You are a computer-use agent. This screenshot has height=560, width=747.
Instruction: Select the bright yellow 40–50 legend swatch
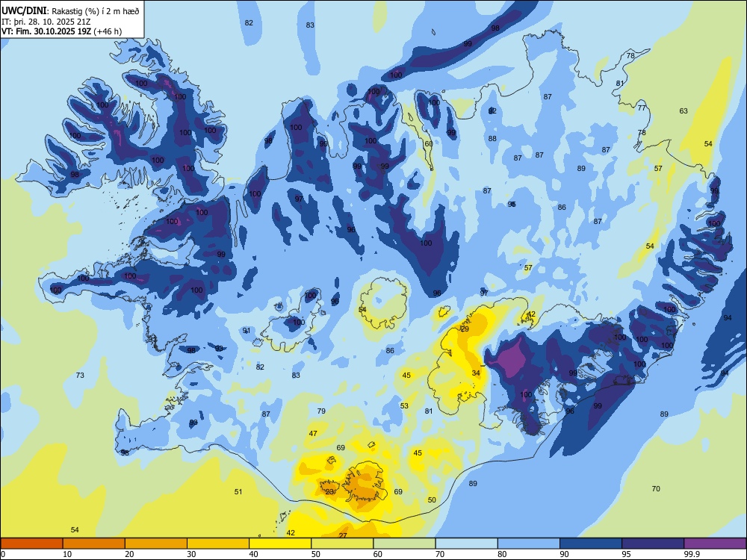[280, 544]
